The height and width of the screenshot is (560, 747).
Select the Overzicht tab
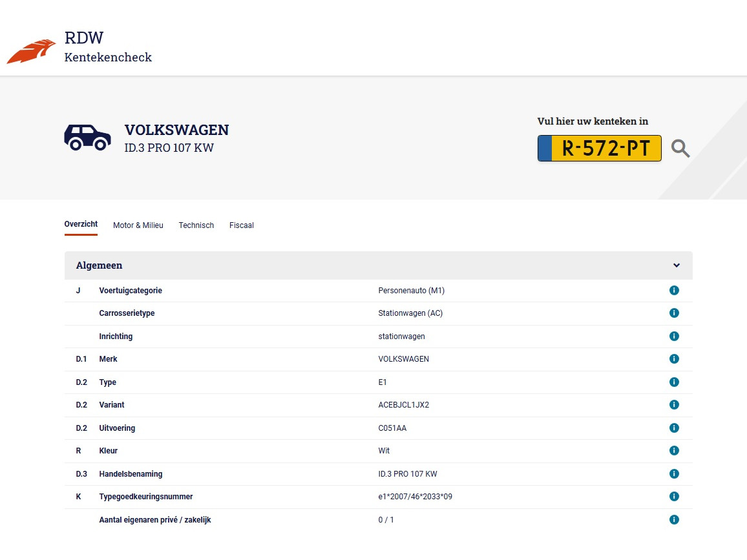tap(81, 224)
